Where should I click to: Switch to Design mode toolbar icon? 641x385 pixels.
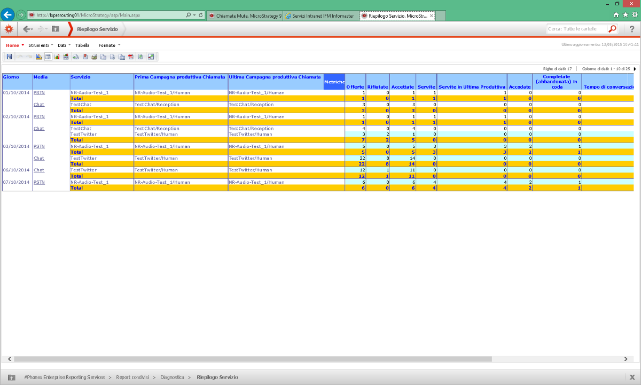pos(39,57)
